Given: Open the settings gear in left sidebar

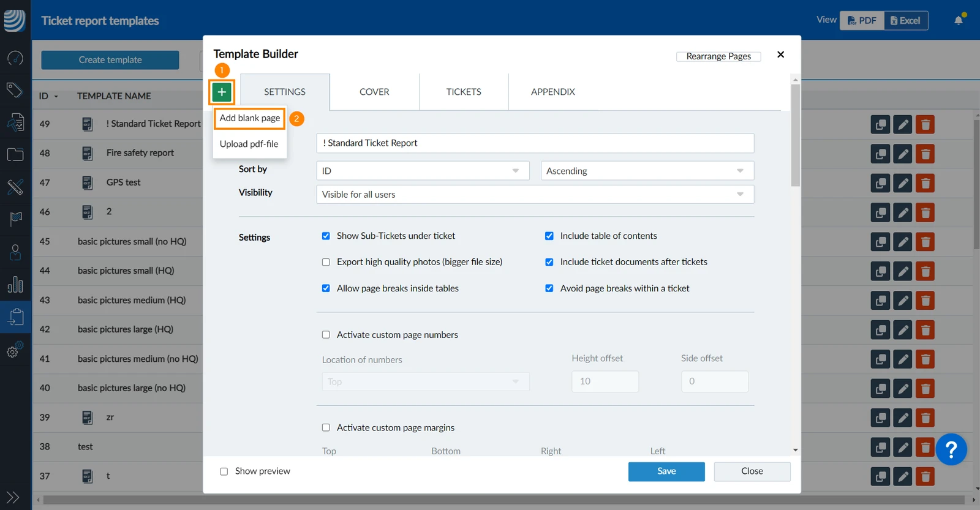Looking at the screenshot, I should pos(15,350).
